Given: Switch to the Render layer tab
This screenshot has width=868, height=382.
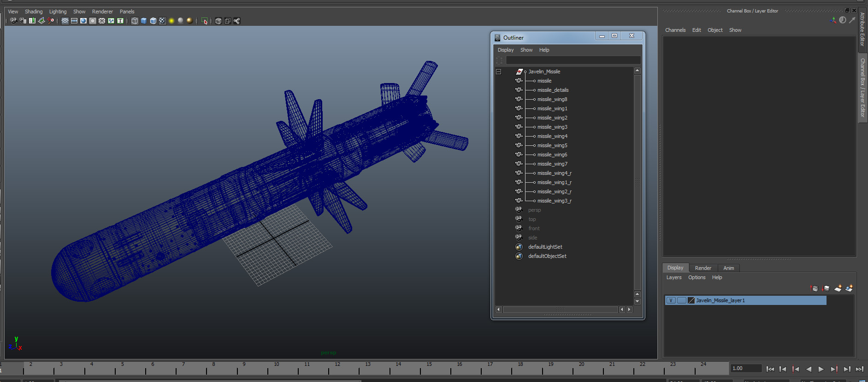Looking at the screenshot, I should (703, 268).
